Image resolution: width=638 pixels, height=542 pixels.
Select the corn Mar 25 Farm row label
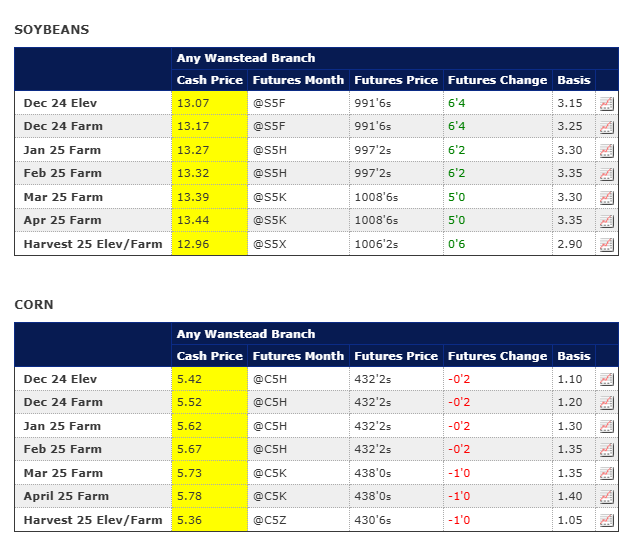[x=63, y=473]
